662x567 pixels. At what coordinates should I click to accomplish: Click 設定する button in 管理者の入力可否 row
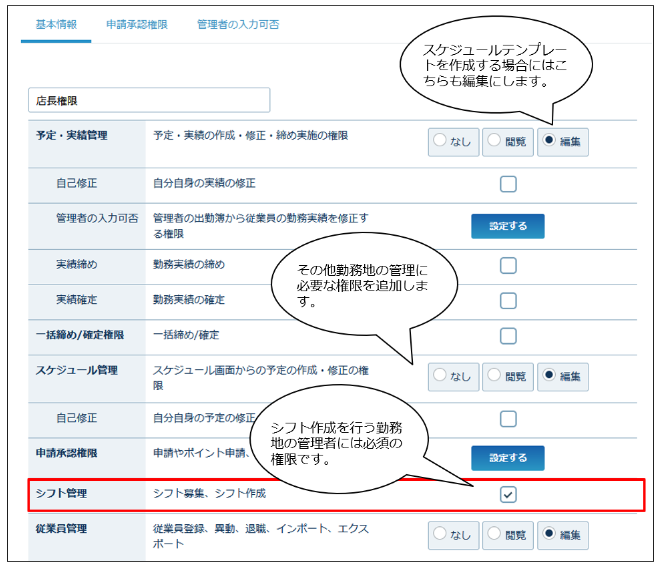[507, 226]
